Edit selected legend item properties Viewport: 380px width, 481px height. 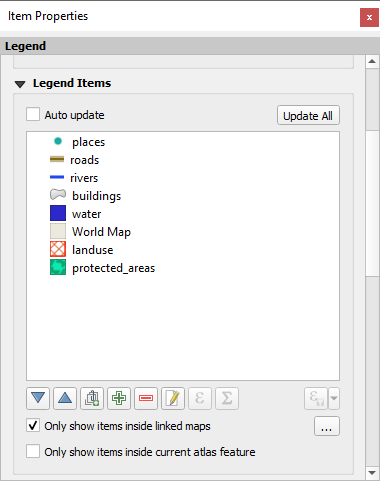173,398
